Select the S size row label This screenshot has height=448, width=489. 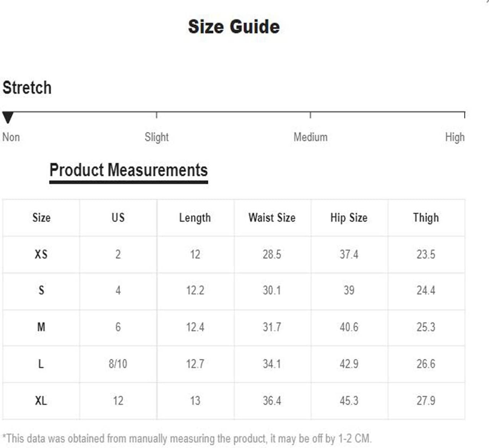point(41,290)
